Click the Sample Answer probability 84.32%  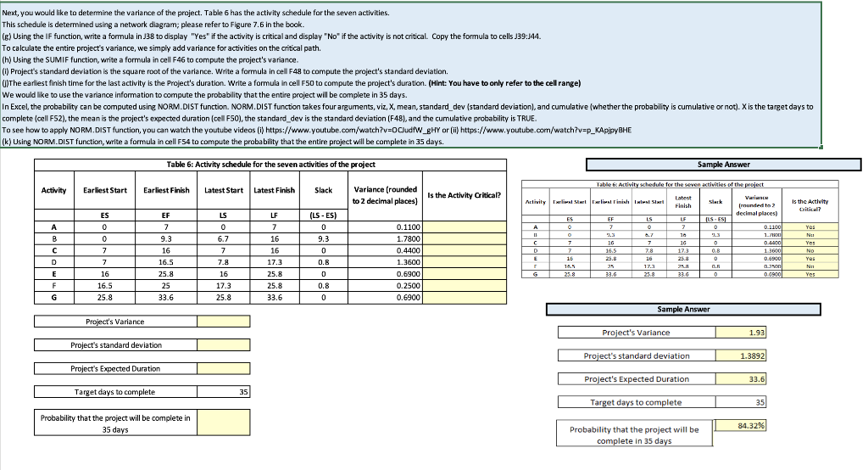pos(741,426)
